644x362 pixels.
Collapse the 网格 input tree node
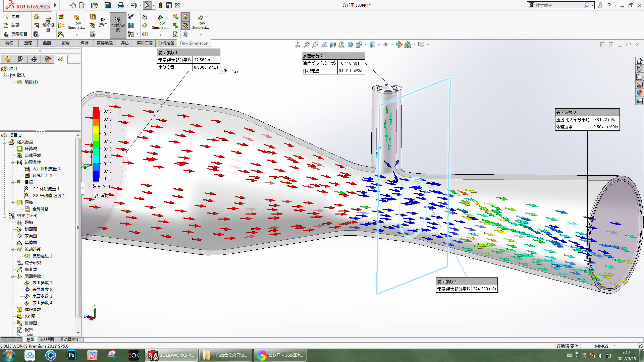(12, 202)
